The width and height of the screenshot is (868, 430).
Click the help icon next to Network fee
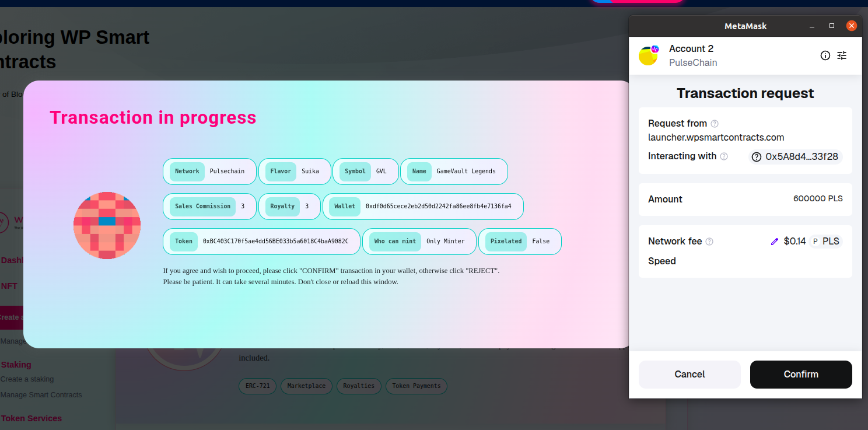tap(709, 241)
